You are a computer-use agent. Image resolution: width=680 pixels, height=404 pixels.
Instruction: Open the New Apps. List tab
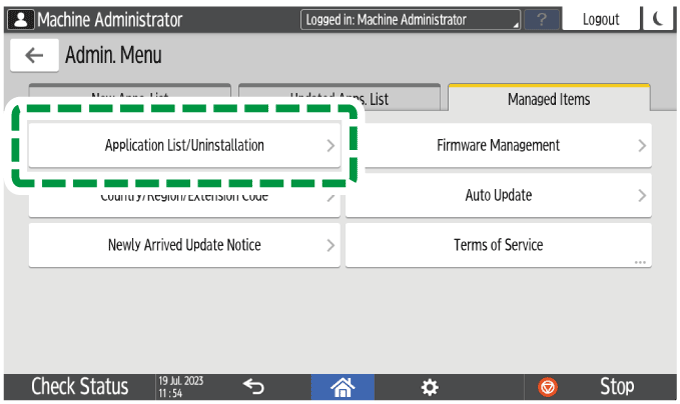tap(130, 99)
